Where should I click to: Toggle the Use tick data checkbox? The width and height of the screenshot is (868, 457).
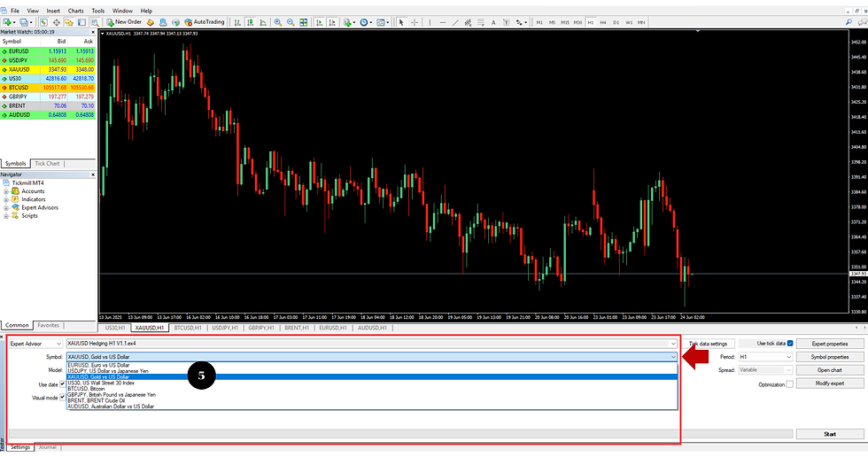click(x=790, y=343)
